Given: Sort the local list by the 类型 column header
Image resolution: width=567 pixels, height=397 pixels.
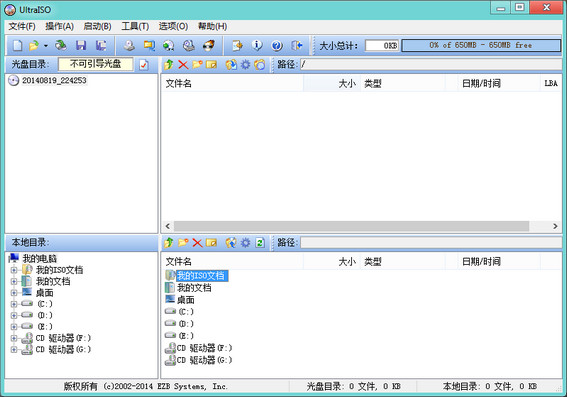Looking at the screenshot, I should (x=403, y=261).
